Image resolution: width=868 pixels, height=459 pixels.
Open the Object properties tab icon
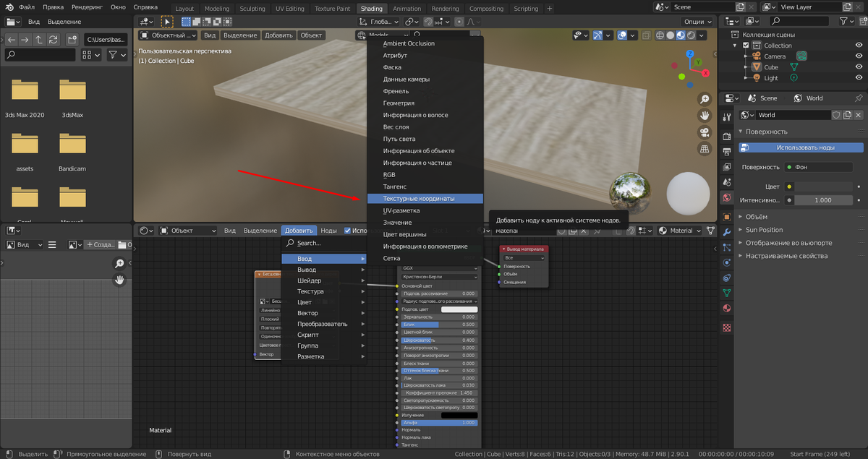point(727,217)
